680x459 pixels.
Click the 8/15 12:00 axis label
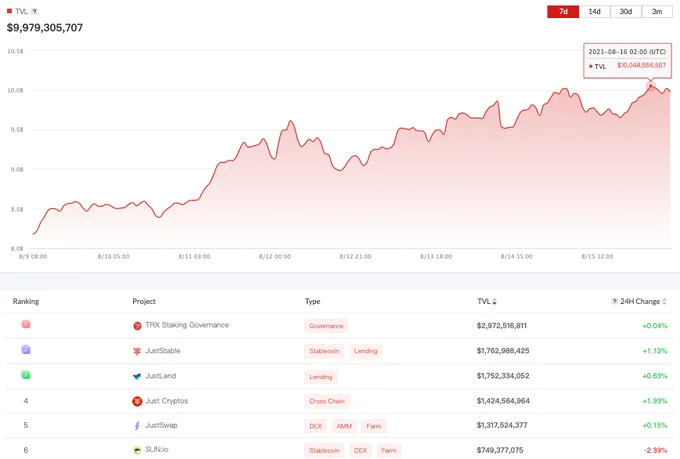coord(597,256)
